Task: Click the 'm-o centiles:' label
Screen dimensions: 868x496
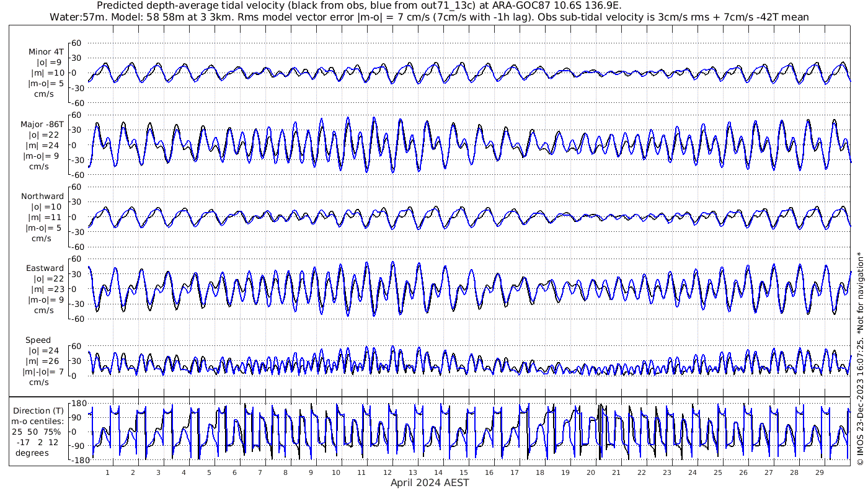Action: (38, 421)
